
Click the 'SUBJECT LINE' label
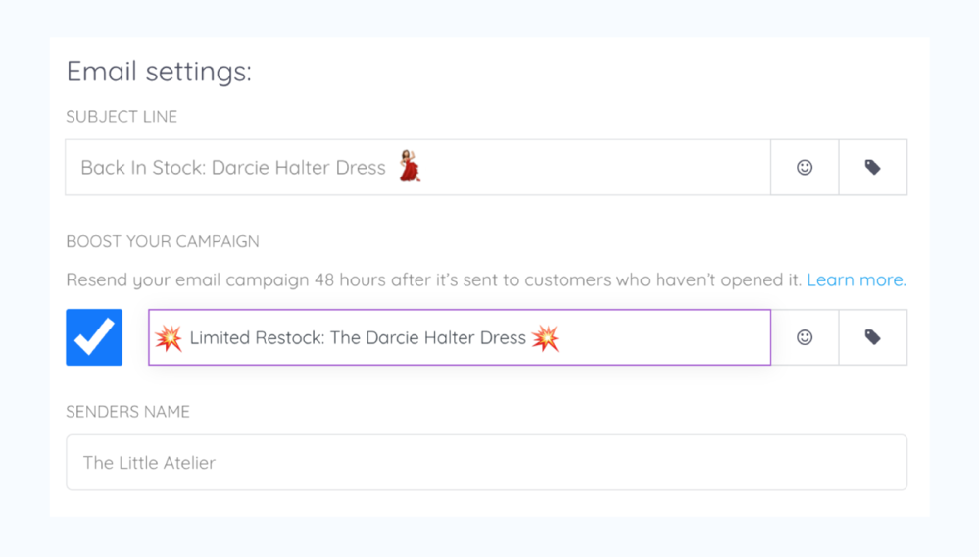pos(122,117)
